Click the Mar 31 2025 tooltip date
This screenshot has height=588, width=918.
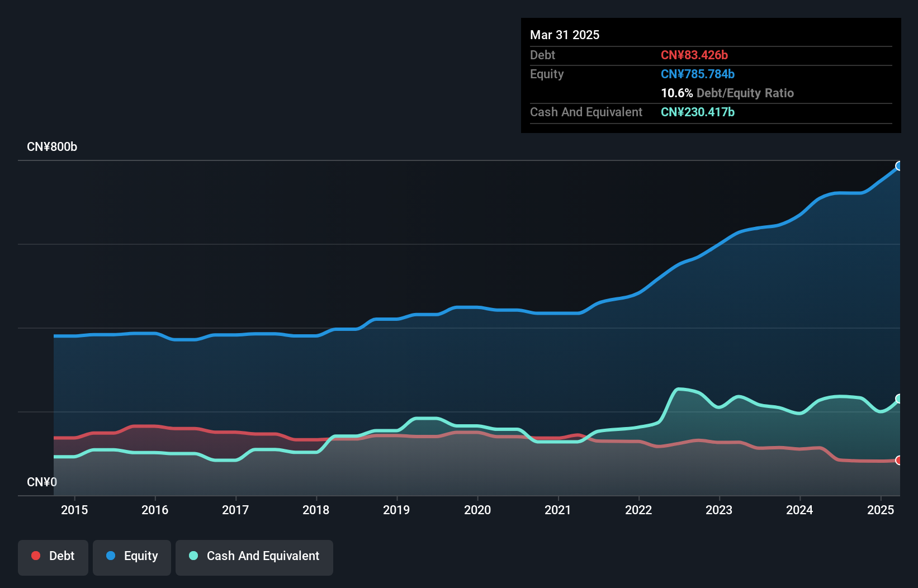pyautogui.click(x=565, y=35)
